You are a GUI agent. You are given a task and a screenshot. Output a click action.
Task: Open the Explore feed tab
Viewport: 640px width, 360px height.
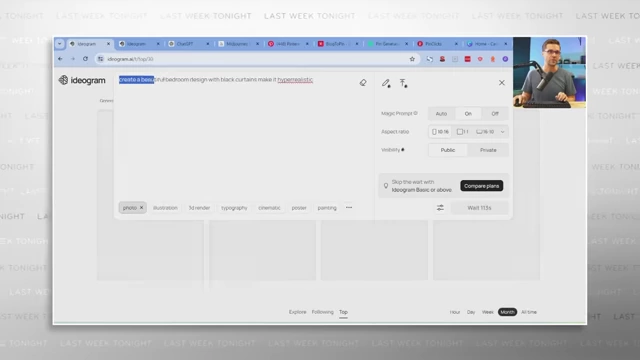[x=298, y=312]
